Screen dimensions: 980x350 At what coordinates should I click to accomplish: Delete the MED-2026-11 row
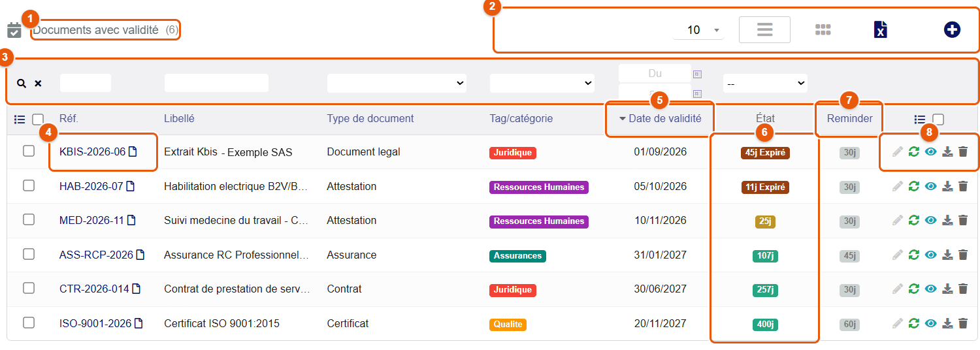tap(963, 220)
